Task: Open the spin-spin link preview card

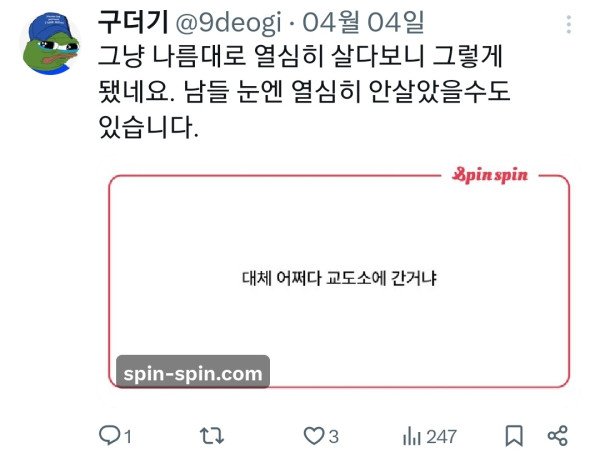Action: point(339,281)
